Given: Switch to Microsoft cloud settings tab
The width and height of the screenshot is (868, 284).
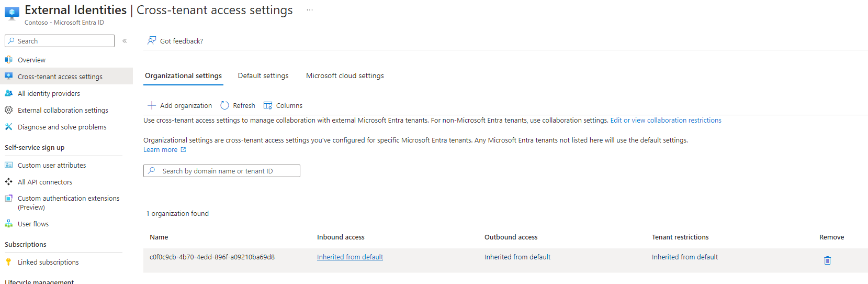Looking at the screenshot, I should click(345, 76).
